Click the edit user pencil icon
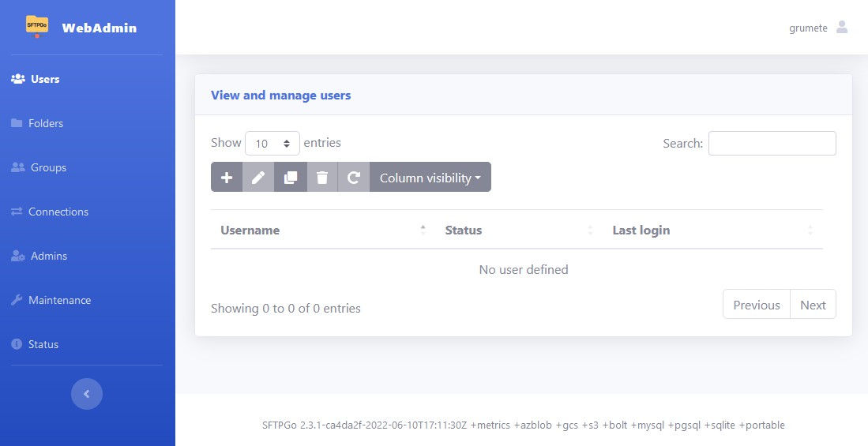Viewport: 868px width, 446px height. click(258, 178)
